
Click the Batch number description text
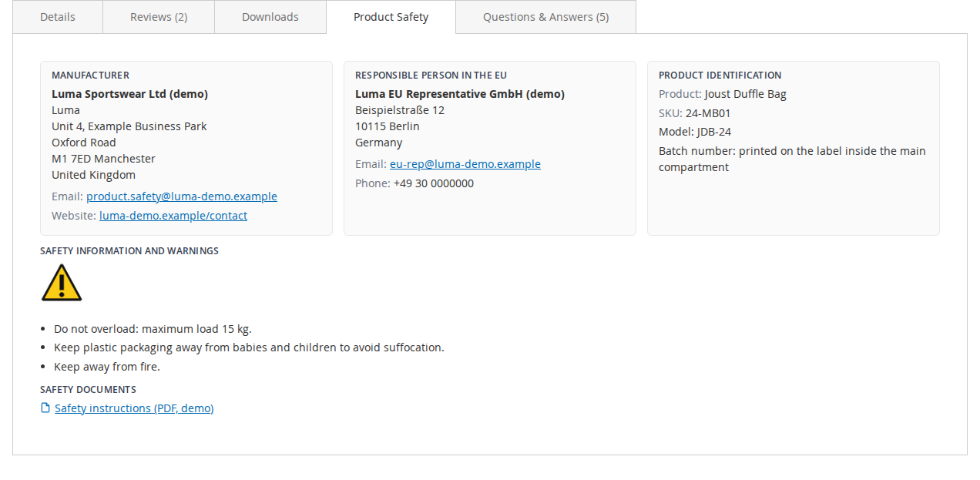click(792, 159)
